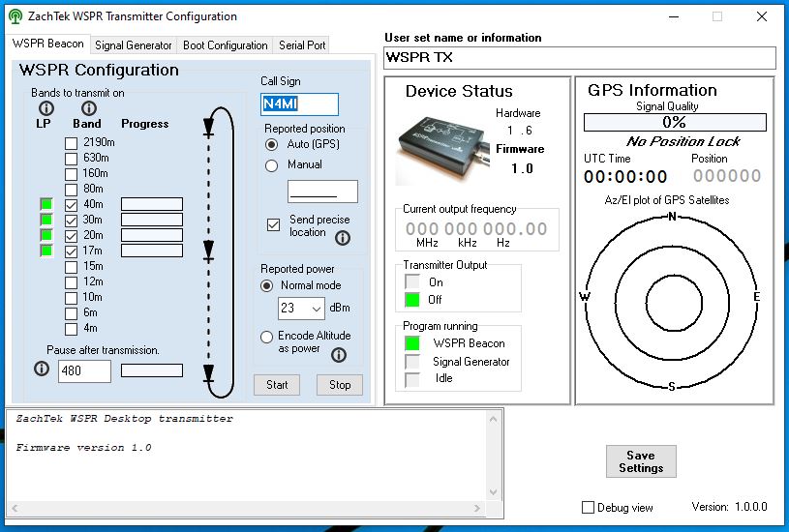Click the LP column info icon
The image size is (789, 532).
coord(46,108)
